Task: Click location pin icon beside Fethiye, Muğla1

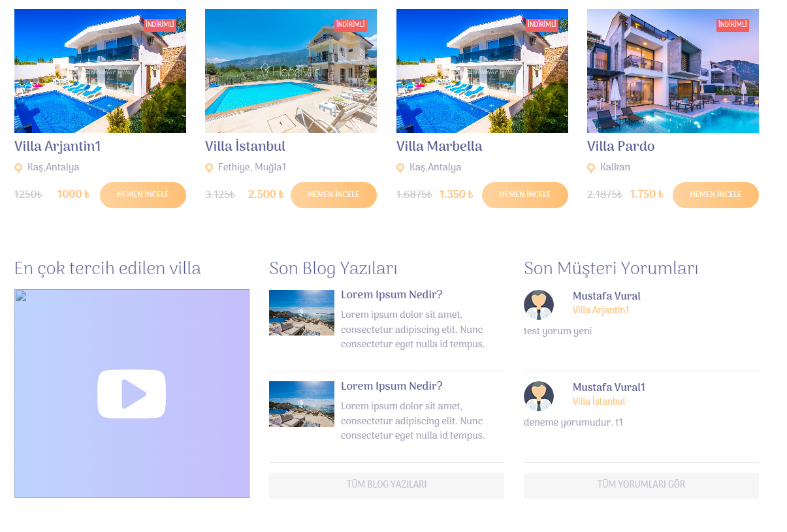Action: [209, 168]
